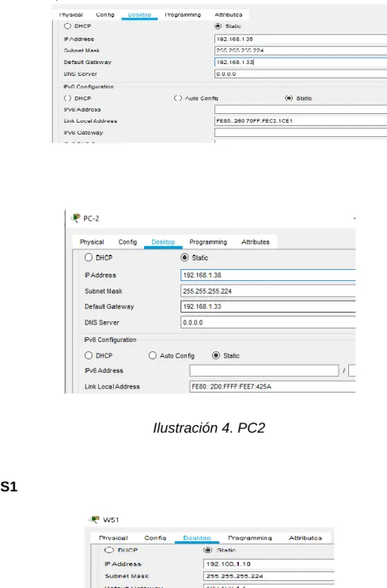Click the WS1 window title icon
Viewport: 387px width, 588px height.
click(x=95, y=519)
